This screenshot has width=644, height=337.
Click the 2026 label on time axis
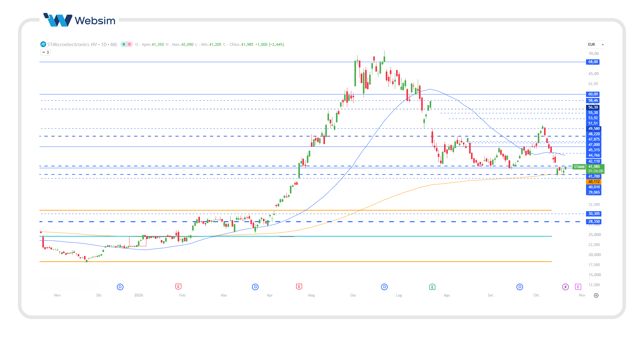(x=139, y=295)
